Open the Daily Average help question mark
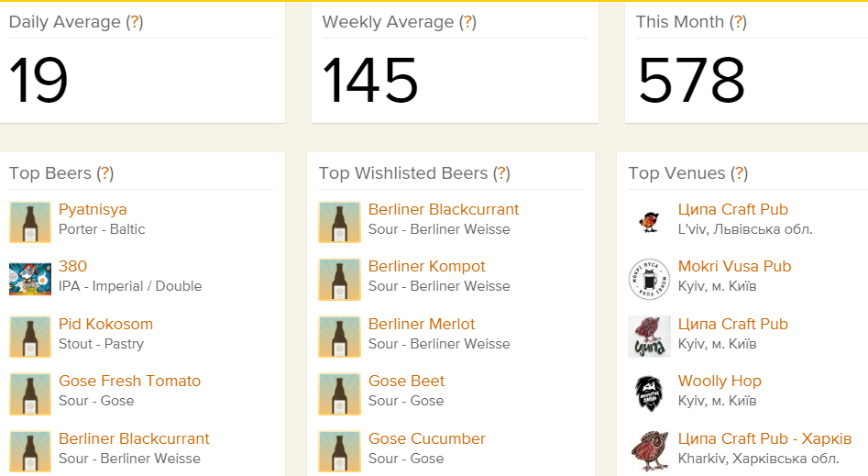The height and width of the screenshot is (476, 868). (135, 22)
